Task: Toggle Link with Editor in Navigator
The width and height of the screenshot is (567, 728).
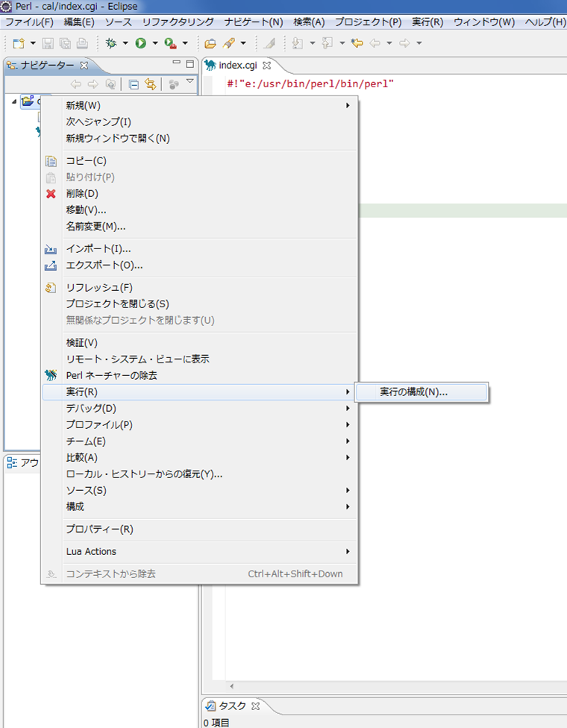Action: click(150, 84)
